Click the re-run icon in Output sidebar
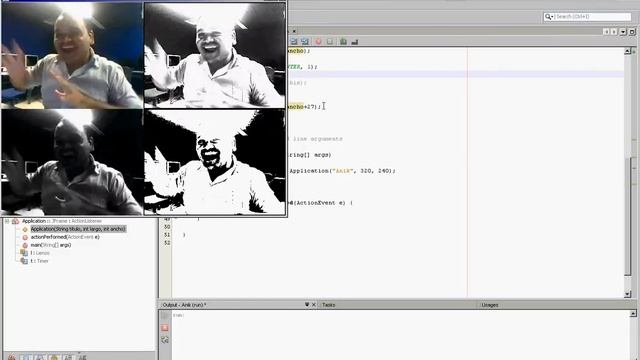This screenshot has width=640, height=360. 165,339
